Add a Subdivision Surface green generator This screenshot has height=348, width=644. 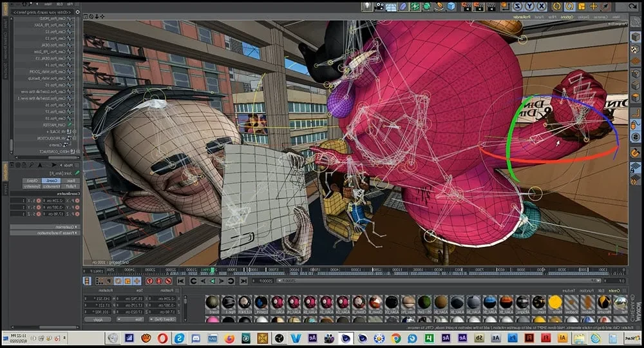(426, 6)
